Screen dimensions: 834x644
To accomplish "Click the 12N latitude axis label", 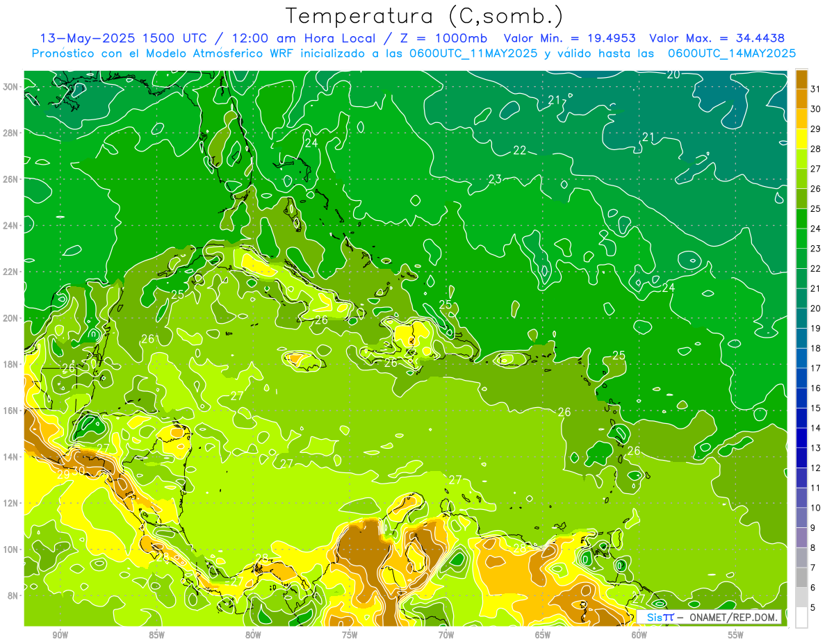I will coord(10,503).
